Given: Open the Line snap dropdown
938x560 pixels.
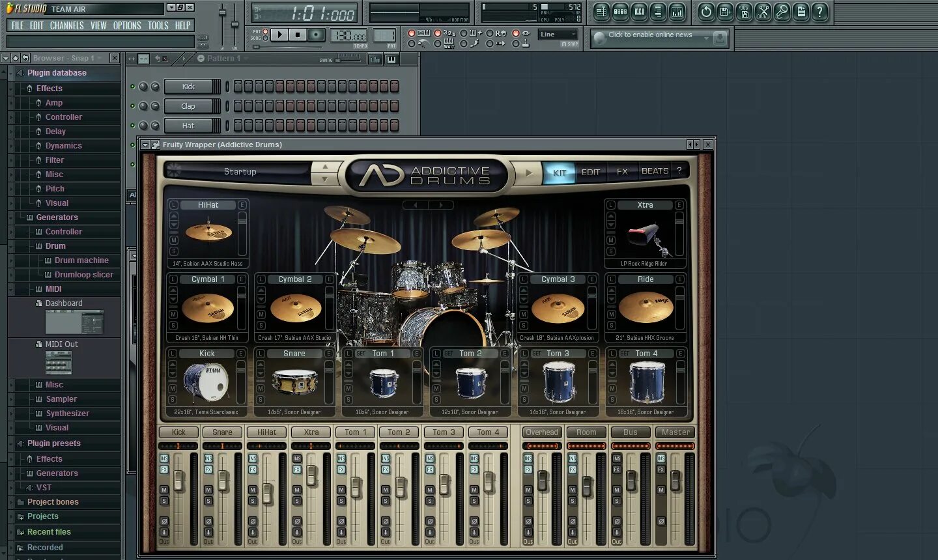Looking at the screenshot, I should pyautogui.click(x=558, y=34).
